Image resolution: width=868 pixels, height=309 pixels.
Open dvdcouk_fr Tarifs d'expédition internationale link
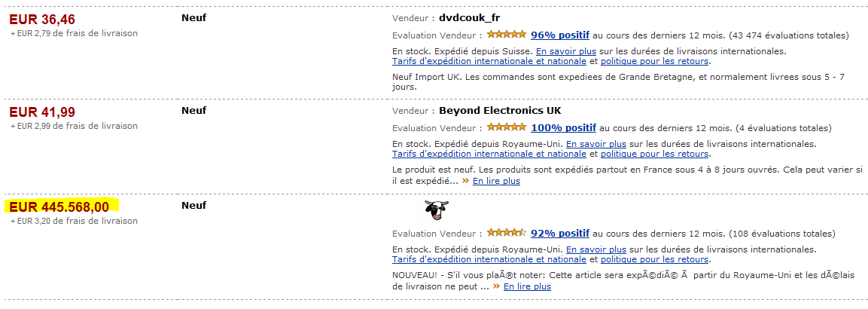point(489,61)
